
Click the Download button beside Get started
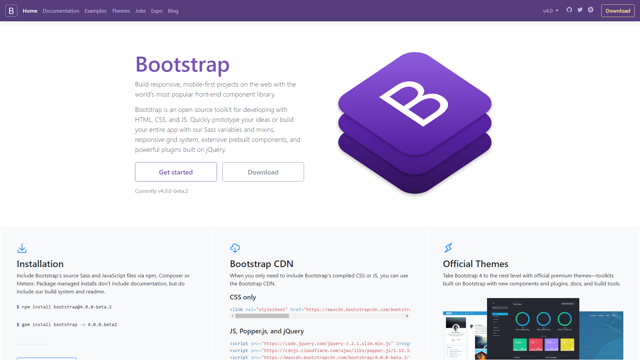[263, 172]
